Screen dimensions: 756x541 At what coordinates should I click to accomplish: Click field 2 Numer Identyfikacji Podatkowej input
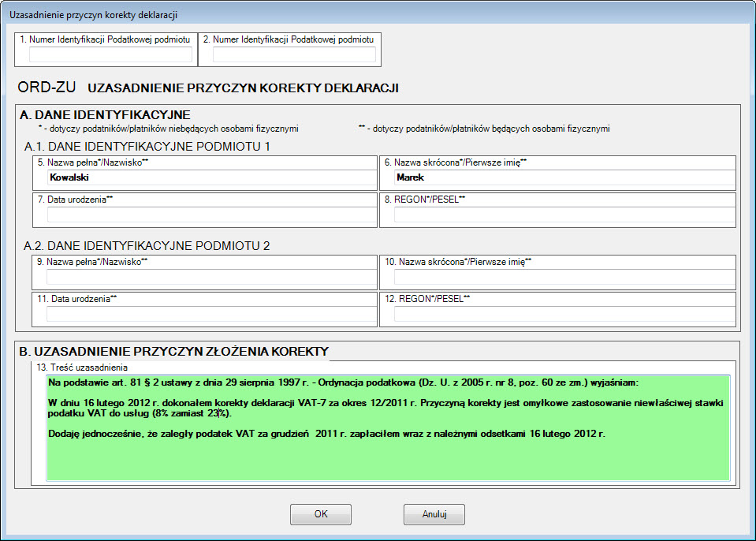293,54
